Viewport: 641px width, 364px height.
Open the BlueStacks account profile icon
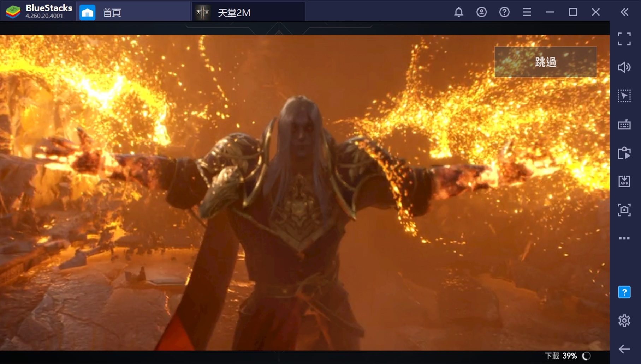click(x=481, y=12)
